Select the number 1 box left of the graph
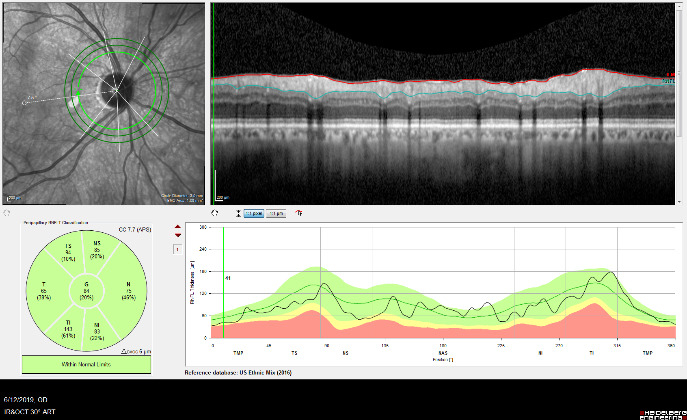This screenshot has width=687, height=420. click(178, 249)
